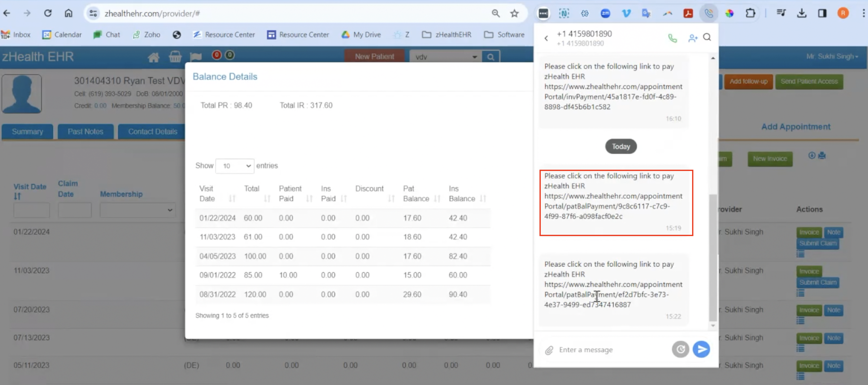Open the Inbox bookmark
The width and height of the screenshot is (868, 385).
click(16, 34)
